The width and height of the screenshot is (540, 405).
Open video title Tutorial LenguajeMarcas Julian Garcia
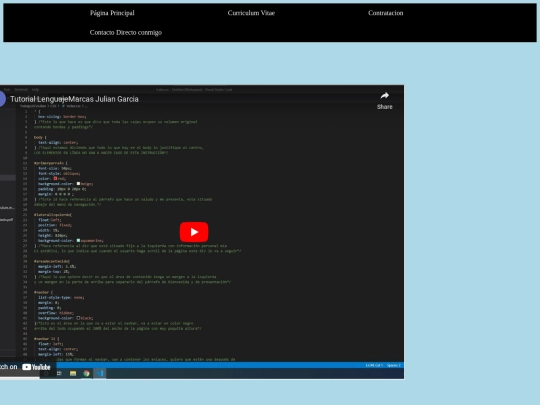click(x=74, y=99)
